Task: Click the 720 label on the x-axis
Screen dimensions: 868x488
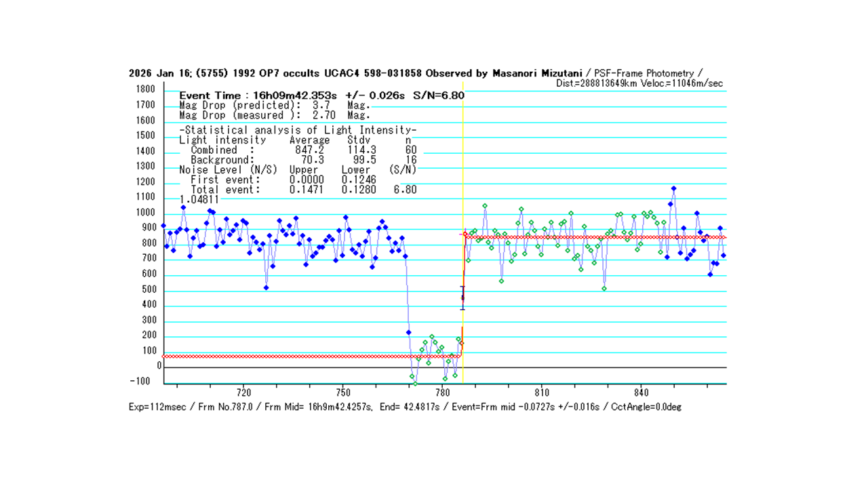Action: pyautogui.click(x=243, y=392)
